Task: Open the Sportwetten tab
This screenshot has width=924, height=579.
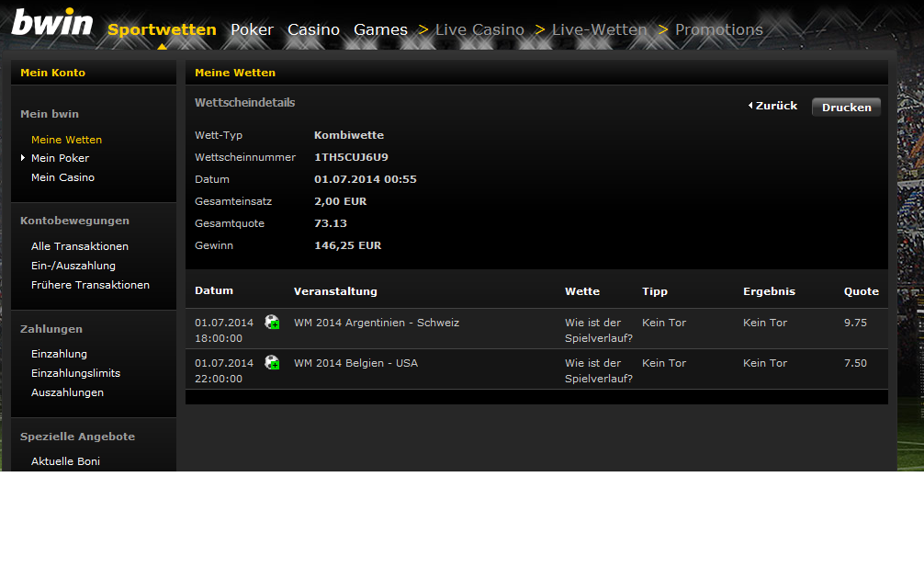Action: pyautogui.click(x=162, y=29)
